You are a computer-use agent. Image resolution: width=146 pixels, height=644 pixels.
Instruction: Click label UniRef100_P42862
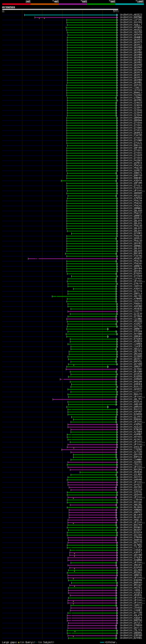point(131,95)
